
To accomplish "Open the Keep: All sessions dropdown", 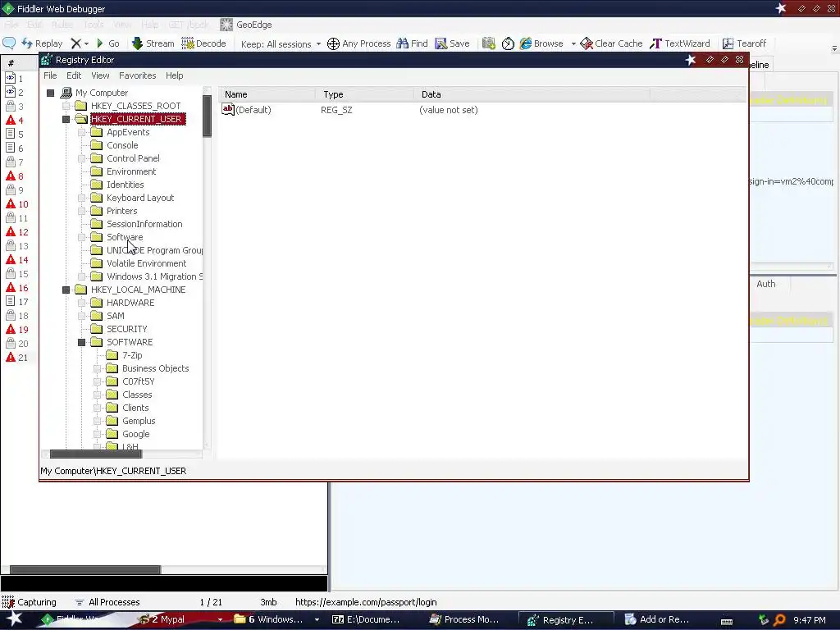I will [281, 44].
